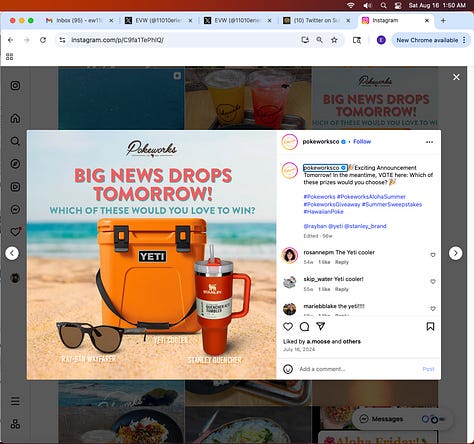This screenshot has width=474, height=444.
Task: Open post options three-dot menu
Action: (x=429, y=142)
